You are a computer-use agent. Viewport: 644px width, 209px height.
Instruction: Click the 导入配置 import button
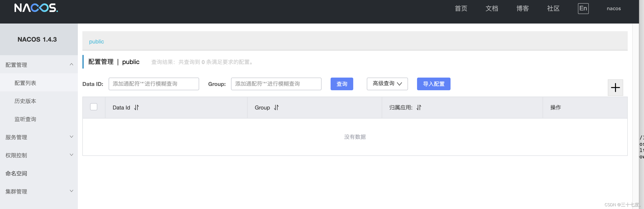tap(434, 84)
